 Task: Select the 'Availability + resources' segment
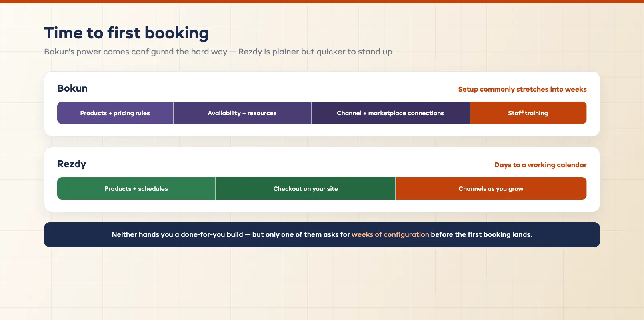242,113
